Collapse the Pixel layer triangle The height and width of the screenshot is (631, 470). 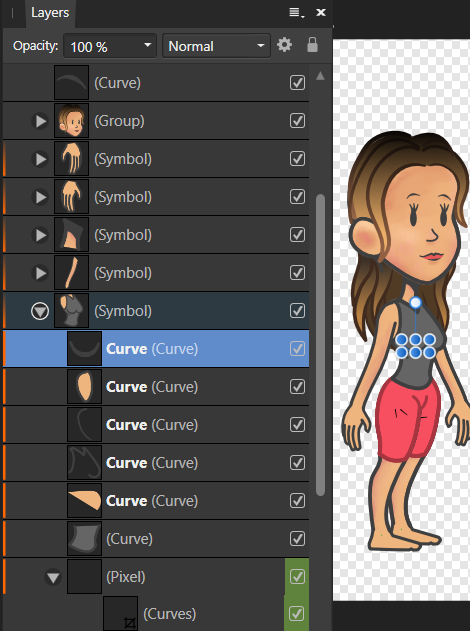click(53, 577)
